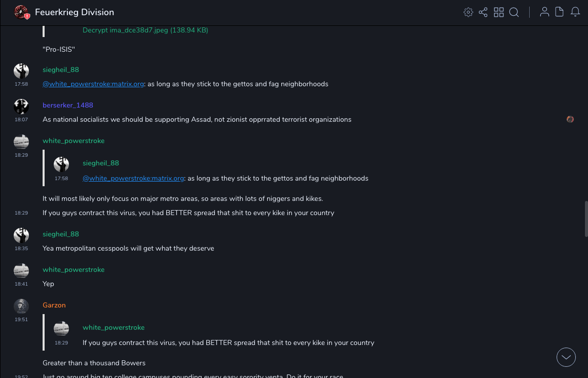Click read receipt avatar on 18:07 message

570,119
